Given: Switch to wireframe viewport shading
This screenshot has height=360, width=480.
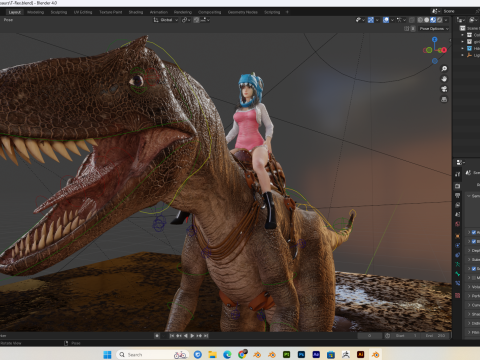Looking at the screenshot, I should [x=420, y=20].
